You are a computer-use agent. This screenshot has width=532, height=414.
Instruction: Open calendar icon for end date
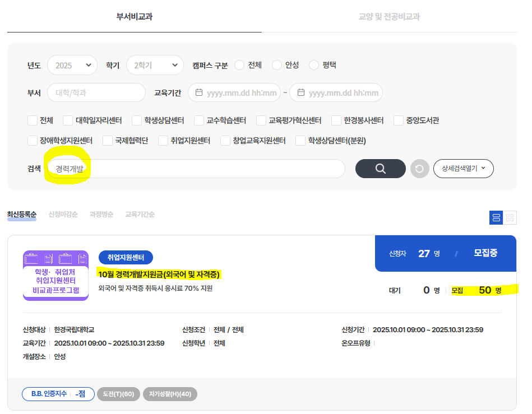pyautogui.click(x=301, y=92)
